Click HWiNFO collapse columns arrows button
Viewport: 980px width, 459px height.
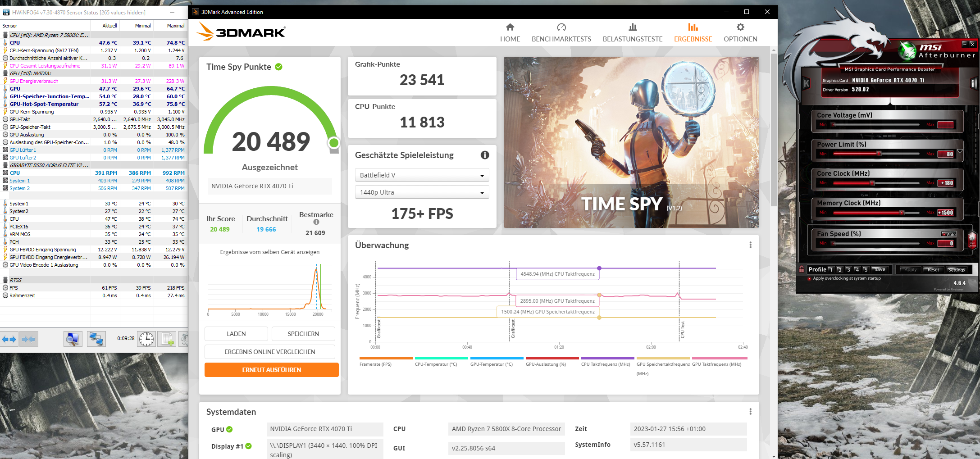28,339
